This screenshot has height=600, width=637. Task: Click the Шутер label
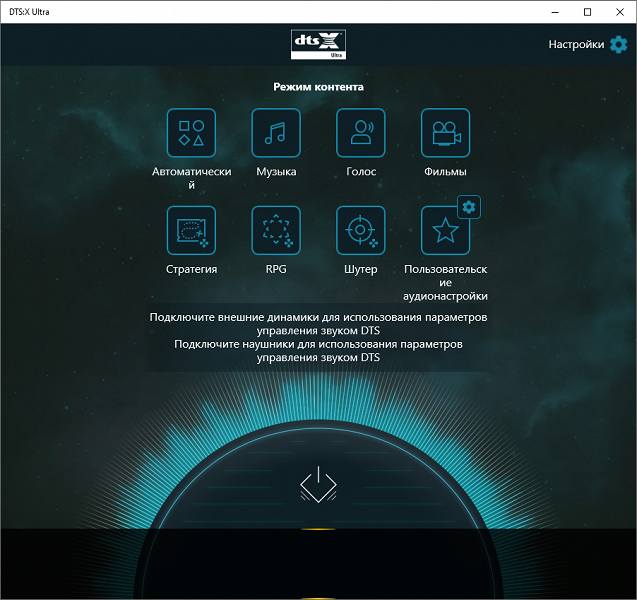[x=361, y=269]
